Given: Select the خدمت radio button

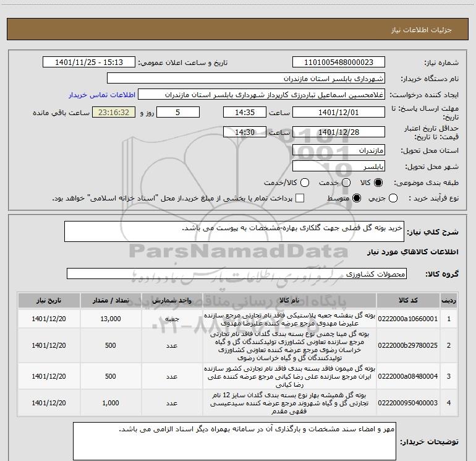Looking at the screenshot, I should (346, 183).
